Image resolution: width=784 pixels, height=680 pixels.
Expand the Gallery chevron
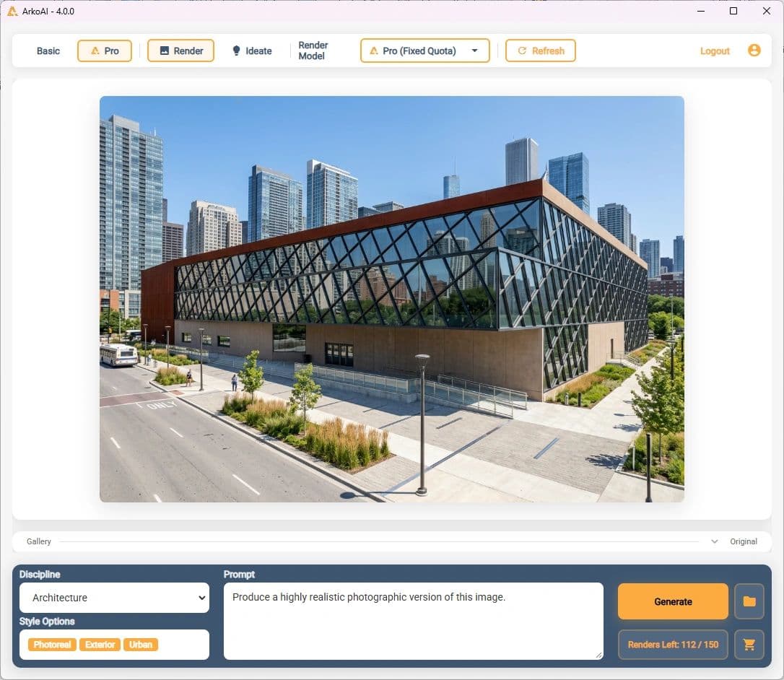715,541
